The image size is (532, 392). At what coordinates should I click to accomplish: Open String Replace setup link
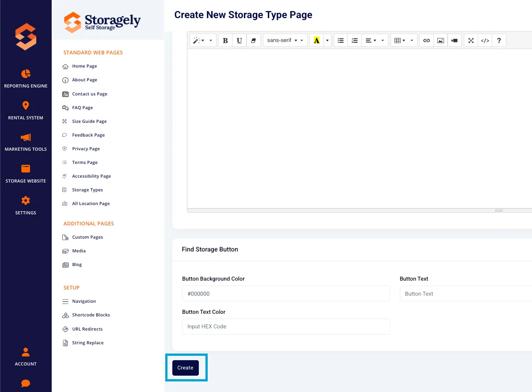point(83,343)
